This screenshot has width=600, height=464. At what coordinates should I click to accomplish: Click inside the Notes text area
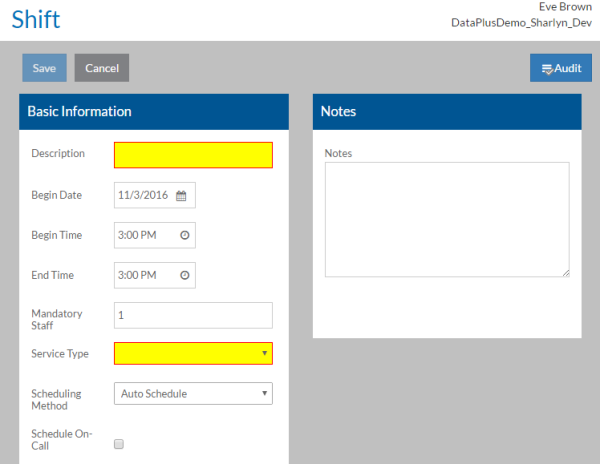(447, 219)
